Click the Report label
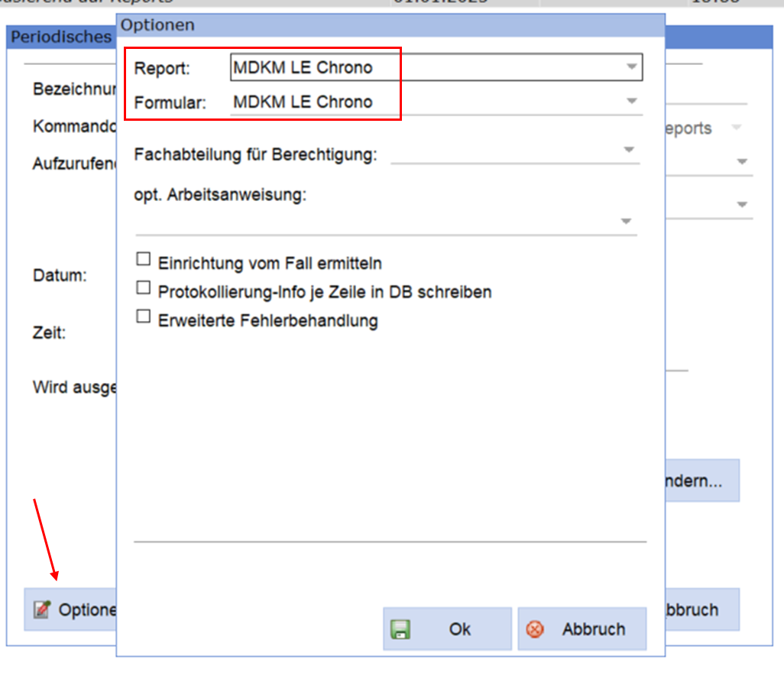This screenshot has width=784, height=675. tap(162, 68)
